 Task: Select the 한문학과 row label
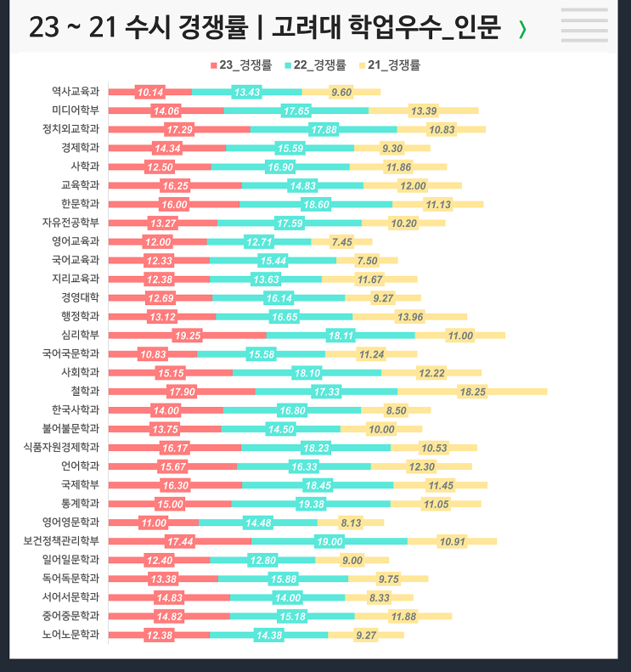coord(80,204)
